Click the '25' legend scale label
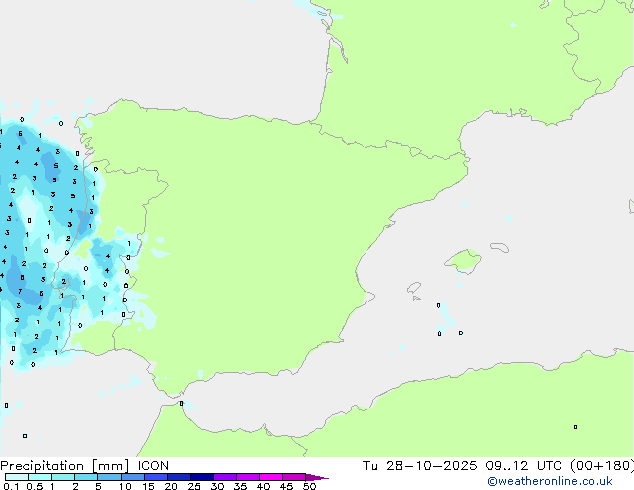Viewport: 634px width, 490px height. pyautogui.click(x=194, y=486)
